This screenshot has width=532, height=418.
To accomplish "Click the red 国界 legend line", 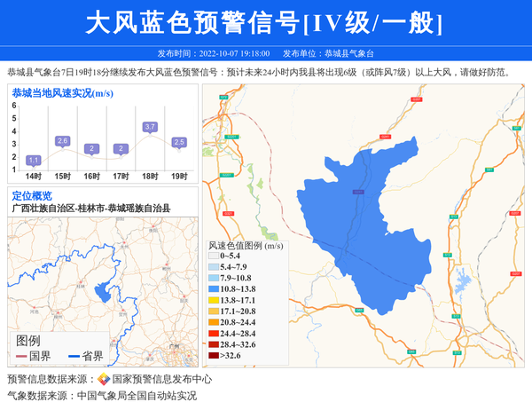I will tap(21, 356).
